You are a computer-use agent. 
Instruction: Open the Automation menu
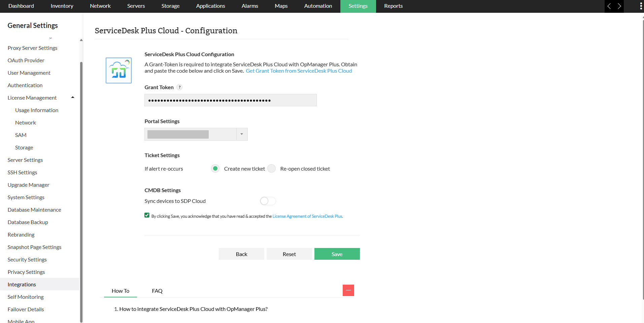[318, 6]
